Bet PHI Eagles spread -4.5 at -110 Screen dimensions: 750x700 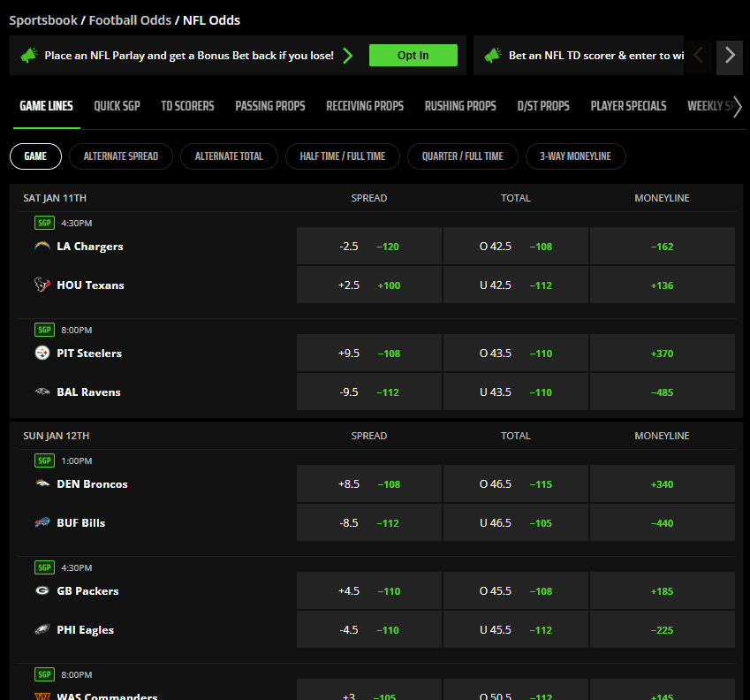369,629
